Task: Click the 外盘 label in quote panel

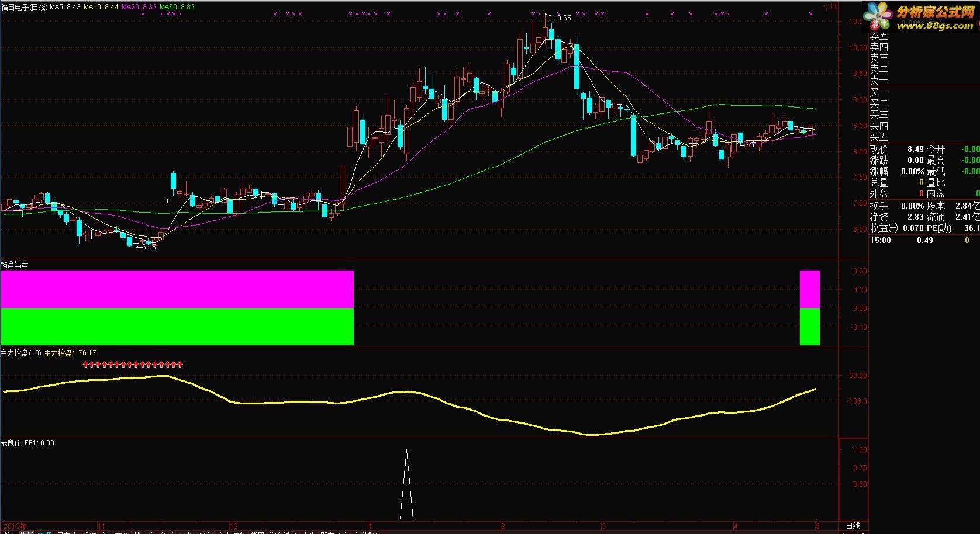Action: tap(879, 193)
